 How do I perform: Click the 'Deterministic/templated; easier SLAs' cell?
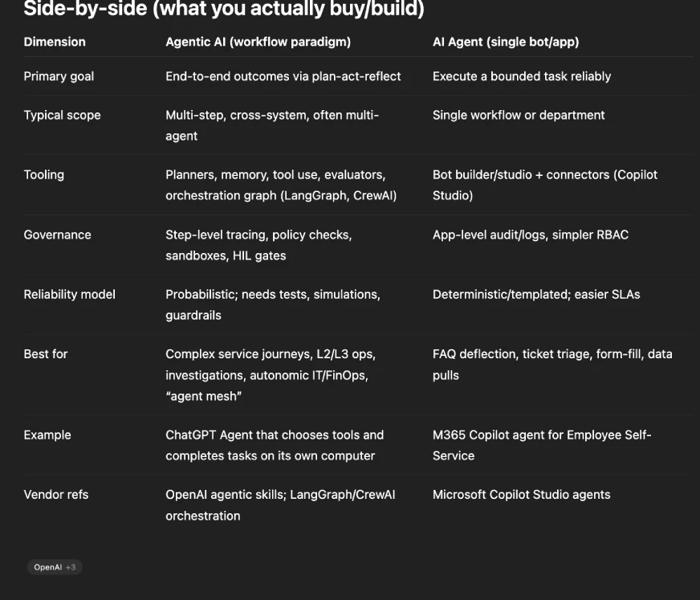click(535, 294)
